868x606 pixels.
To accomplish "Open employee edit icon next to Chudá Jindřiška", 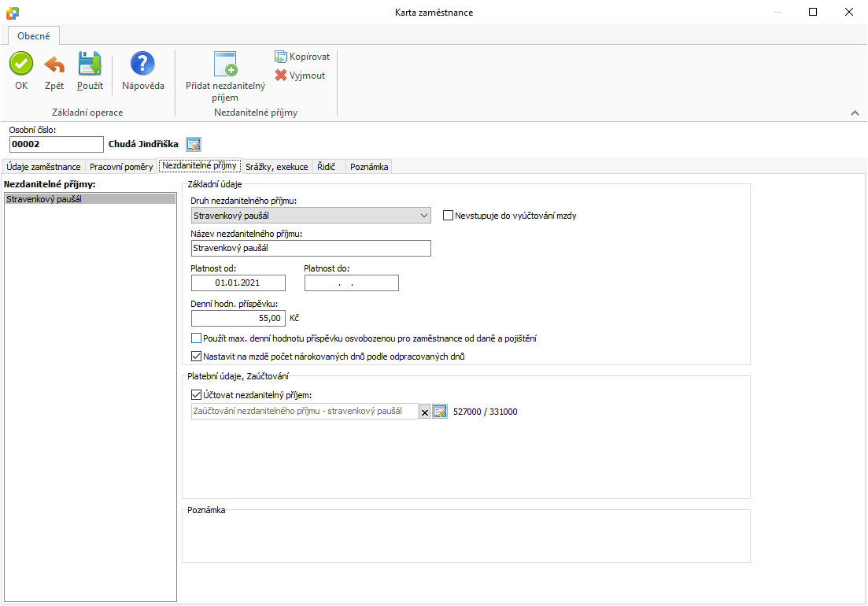I will coord(194,144).
